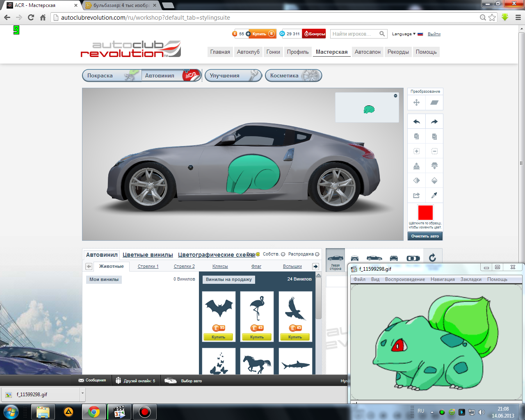This screenshot has width=525, height=420.
Task: Collapse the vinyl preview mini panel
Action: [395, 96]
